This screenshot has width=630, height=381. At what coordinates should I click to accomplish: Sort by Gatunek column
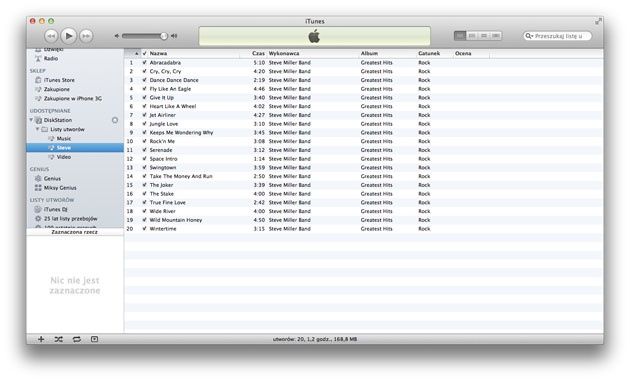coord(429,53)
